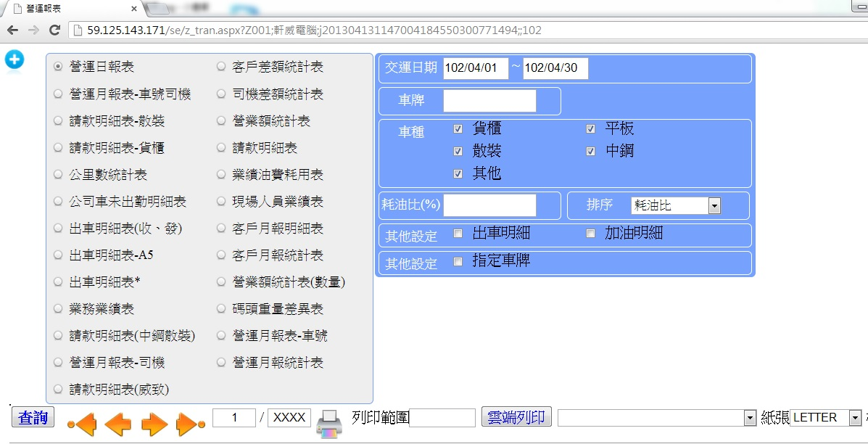Go to first page arrow icon
Viewport: 868px width, 444px height.
point(81,424)
